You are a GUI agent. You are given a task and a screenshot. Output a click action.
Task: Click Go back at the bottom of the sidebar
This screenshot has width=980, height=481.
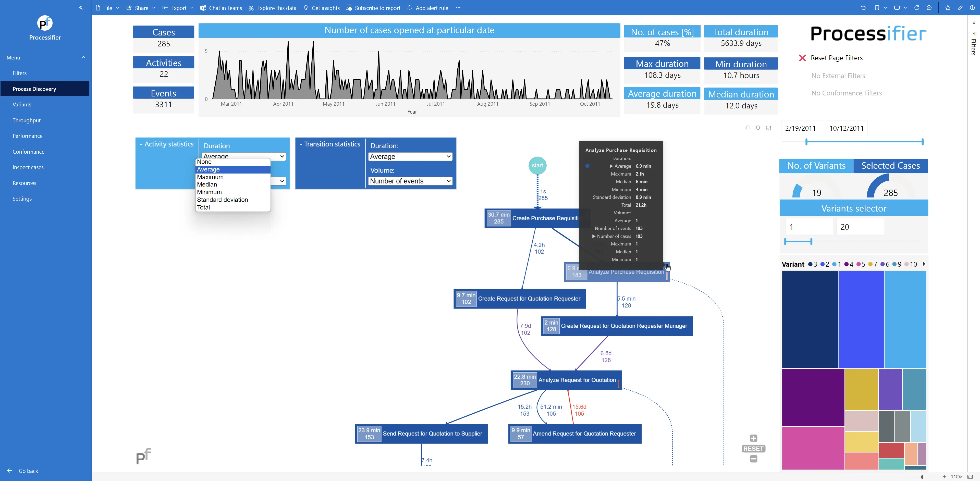pos(23,471)
